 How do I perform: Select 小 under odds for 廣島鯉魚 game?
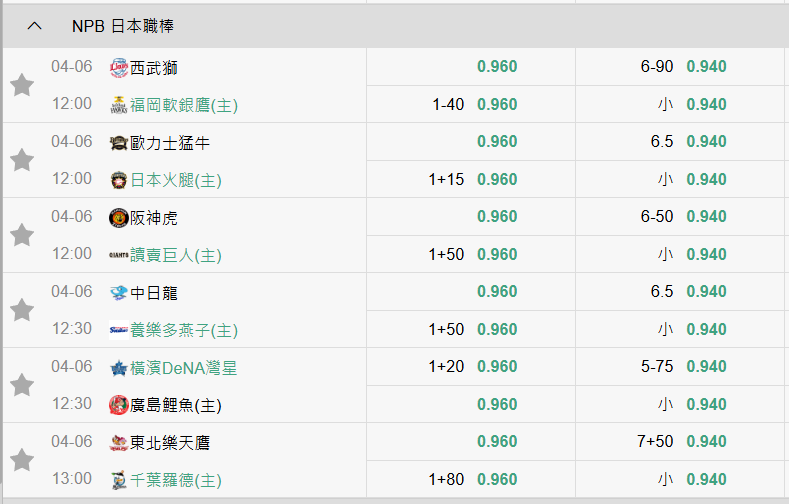click(x=706, y=405)
